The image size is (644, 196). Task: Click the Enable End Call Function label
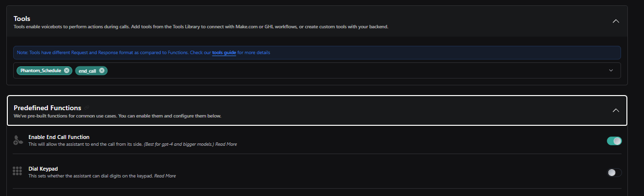click(x=59, y=137)
